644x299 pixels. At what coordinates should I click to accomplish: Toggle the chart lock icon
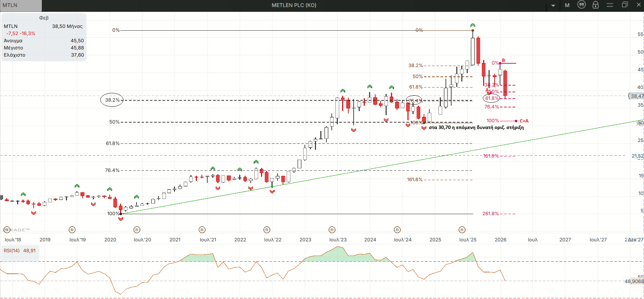[x=596, y=5]
